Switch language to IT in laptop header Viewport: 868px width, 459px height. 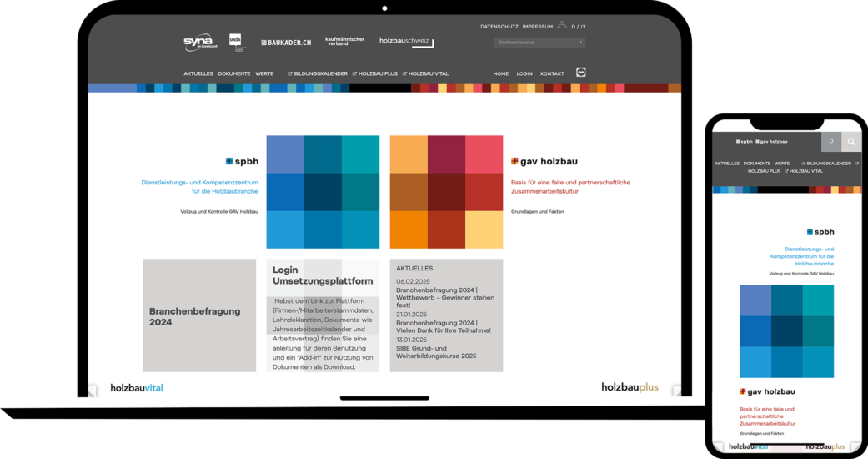[x=583, y=27]
